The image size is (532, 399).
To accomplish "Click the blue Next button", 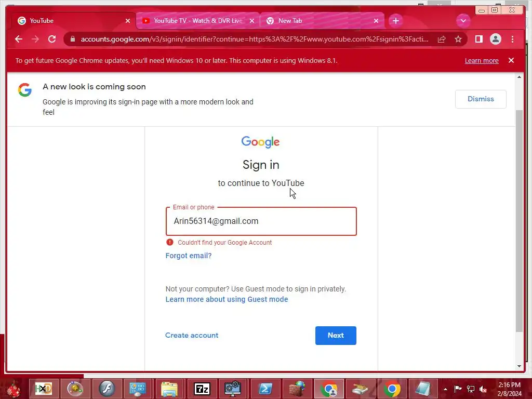I will pyautogui.click(x=336, y=336).
